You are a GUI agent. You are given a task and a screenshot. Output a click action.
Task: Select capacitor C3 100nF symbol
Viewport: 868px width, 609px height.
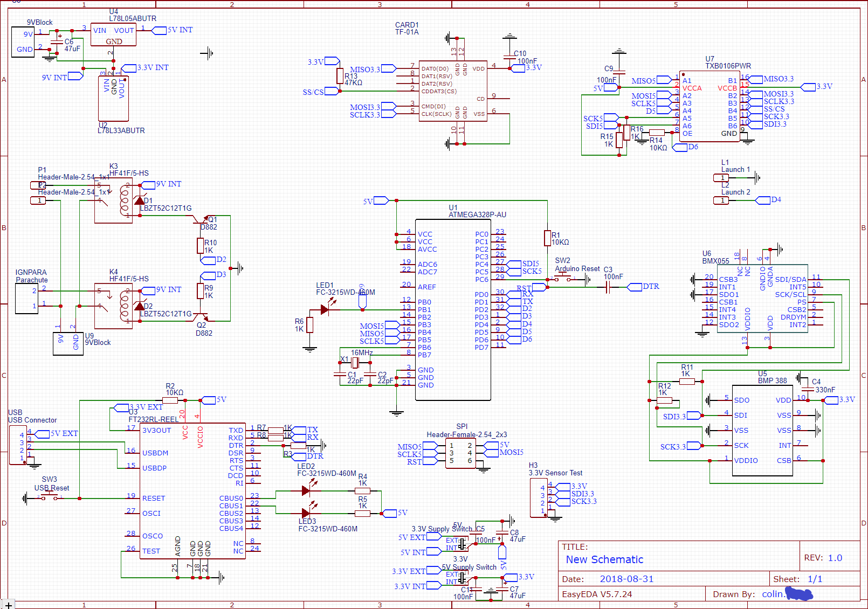tap(608, 287)
